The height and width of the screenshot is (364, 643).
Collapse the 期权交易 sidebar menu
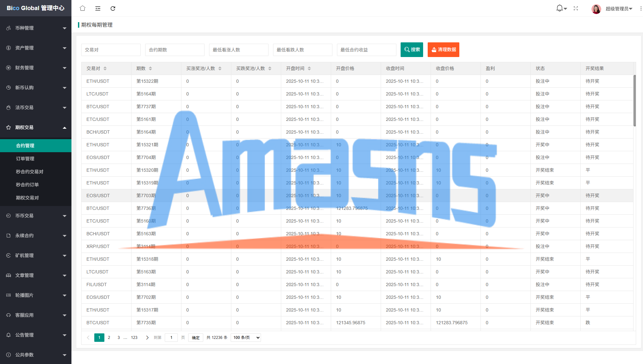coord(36,127)
